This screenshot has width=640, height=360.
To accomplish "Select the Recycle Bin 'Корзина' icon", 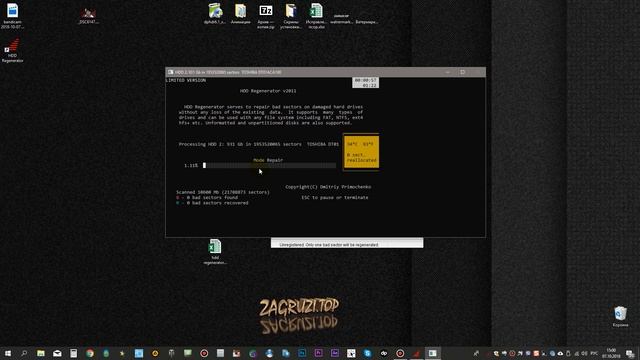I will (x=620, y=317).
